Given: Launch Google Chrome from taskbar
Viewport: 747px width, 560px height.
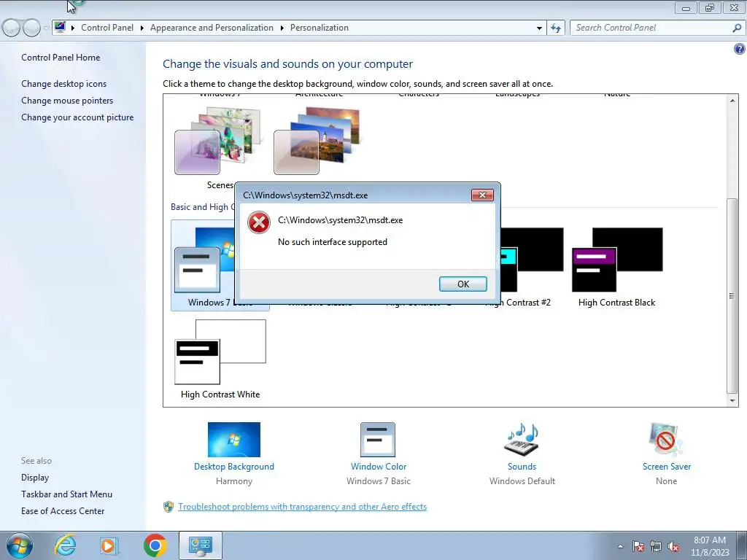Looking at the screenshot, I should pos(155,545).
